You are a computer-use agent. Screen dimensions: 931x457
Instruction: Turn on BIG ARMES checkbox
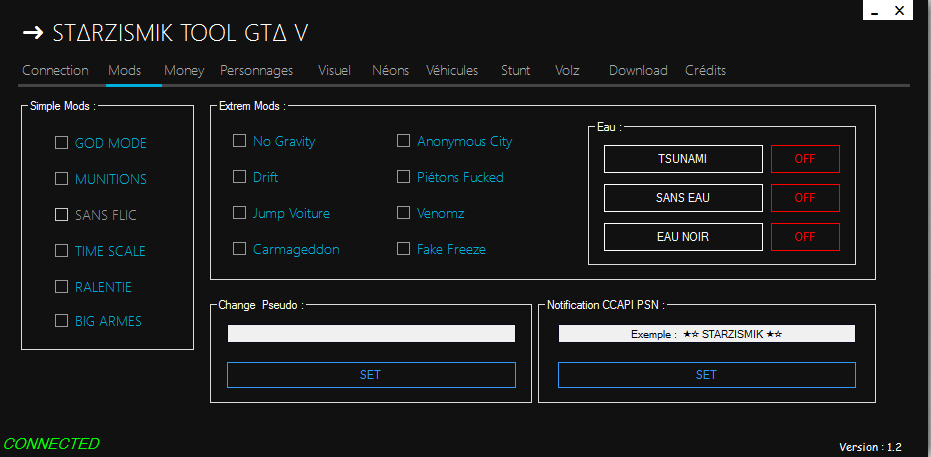tap(61, 321)
